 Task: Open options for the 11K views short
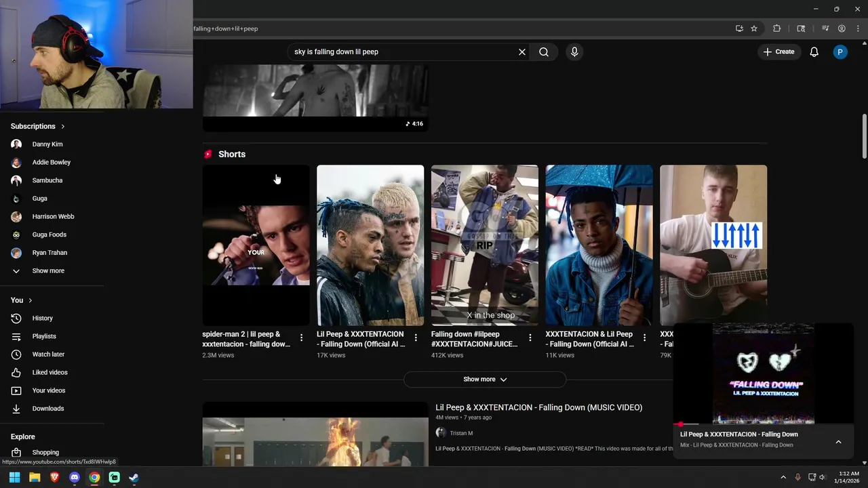pyautogui.click(x=644, y=337)
